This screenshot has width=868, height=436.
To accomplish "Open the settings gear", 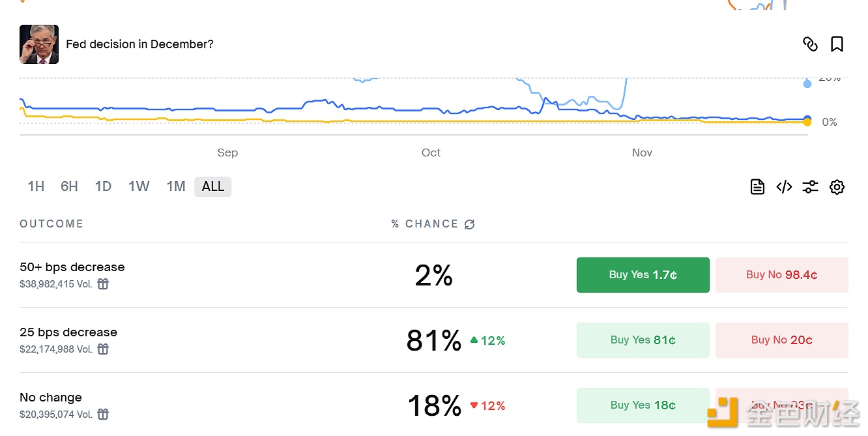I will point(837,186).
